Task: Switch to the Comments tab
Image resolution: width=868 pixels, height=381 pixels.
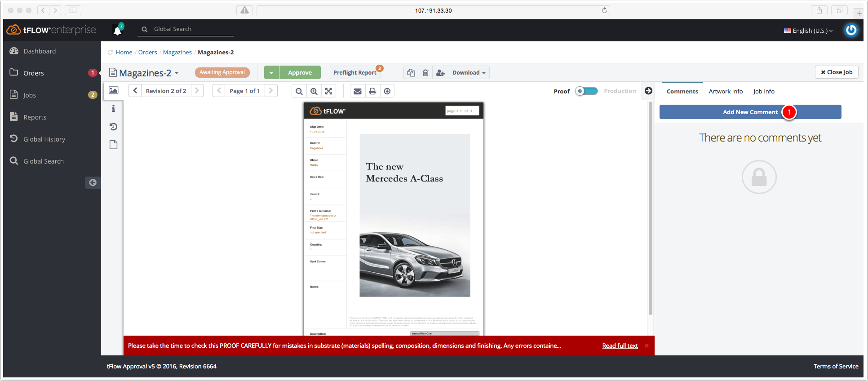Action: point(682,91)
